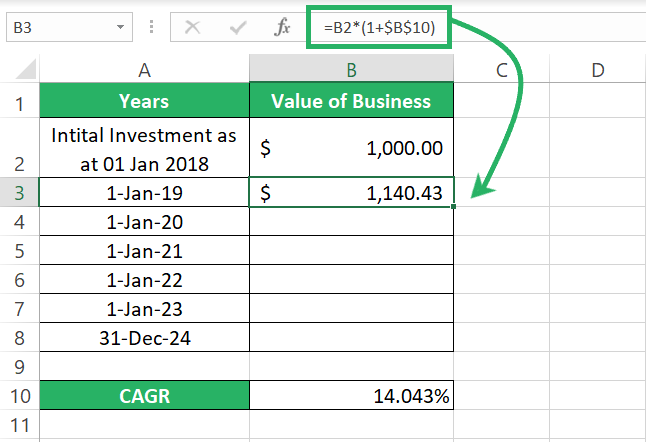646x442 pixels.
Task: Select column B header
Action: point(351,69)
